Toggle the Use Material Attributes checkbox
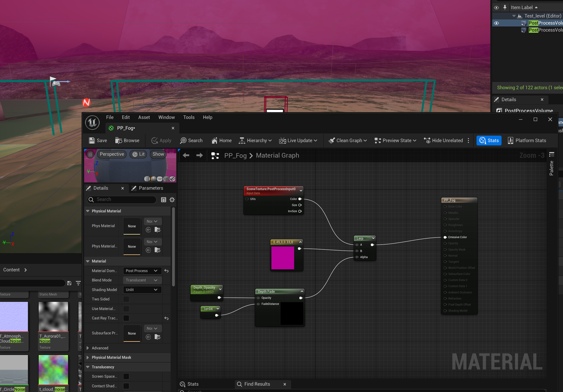 [126, 309]
